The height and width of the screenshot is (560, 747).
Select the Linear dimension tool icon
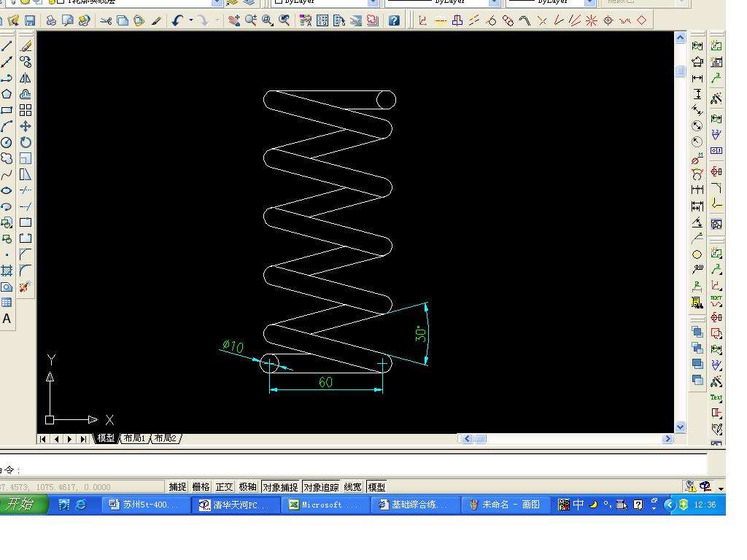[697, 78]
